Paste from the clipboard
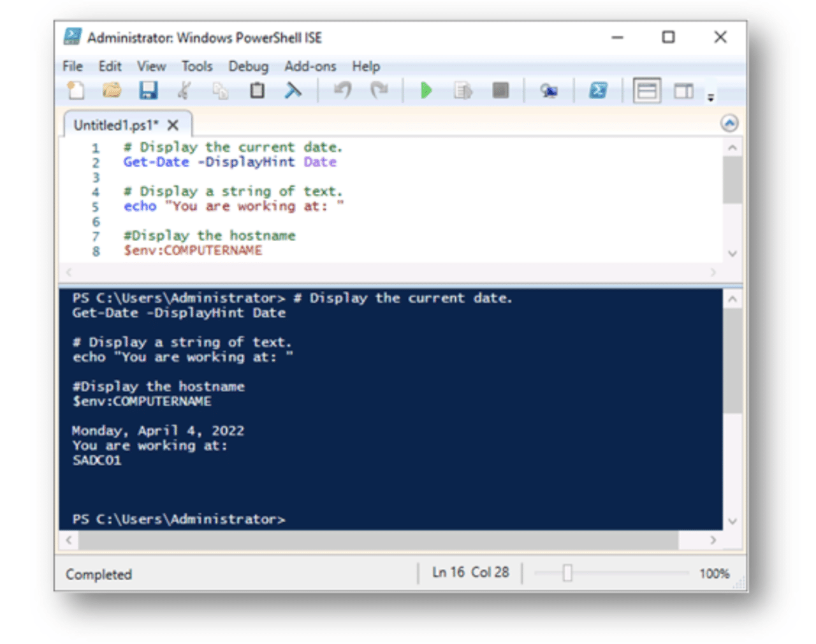816x644 pixels. (x=256, y=91)
